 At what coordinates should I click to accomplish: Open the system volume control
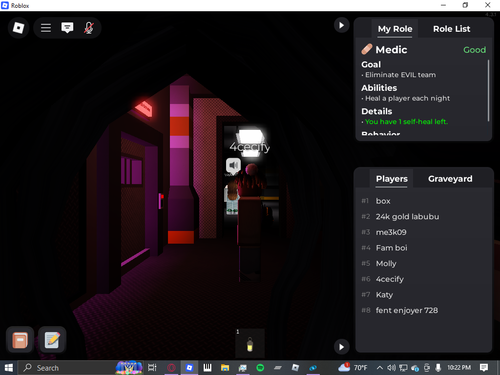pos(391,368)
